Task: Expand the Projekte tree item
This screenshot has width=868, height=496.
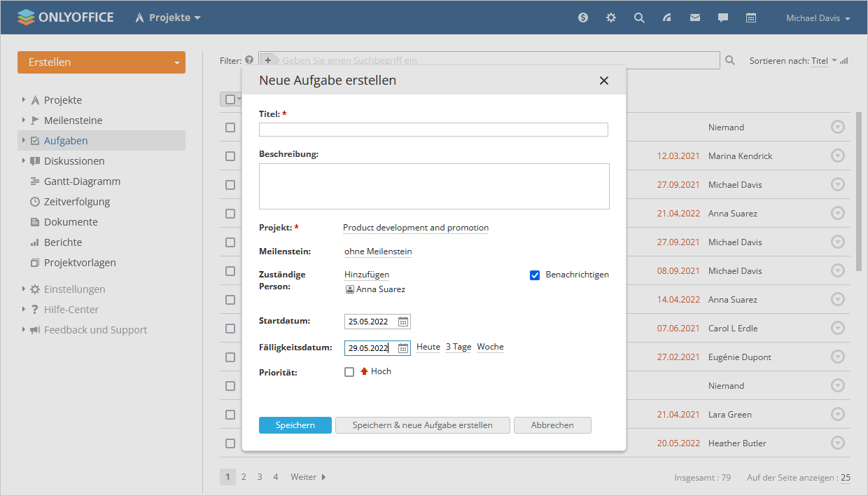Action: (24, 100)
